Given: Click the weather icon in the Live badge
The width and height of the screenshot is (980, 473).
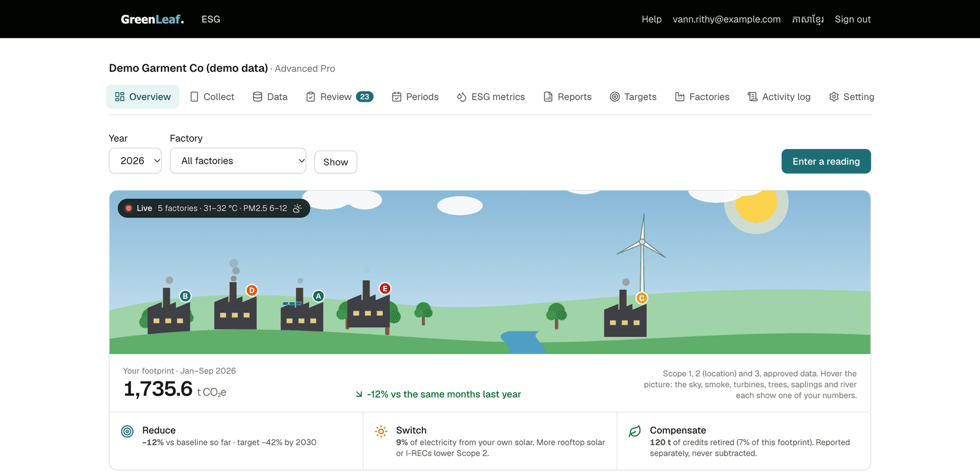Looking at the screenshot, I should tap(297, 208).
